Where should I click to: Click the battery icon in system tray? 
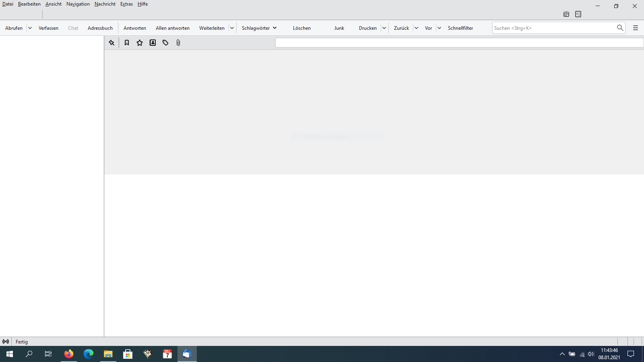click(x=572, y=354)
